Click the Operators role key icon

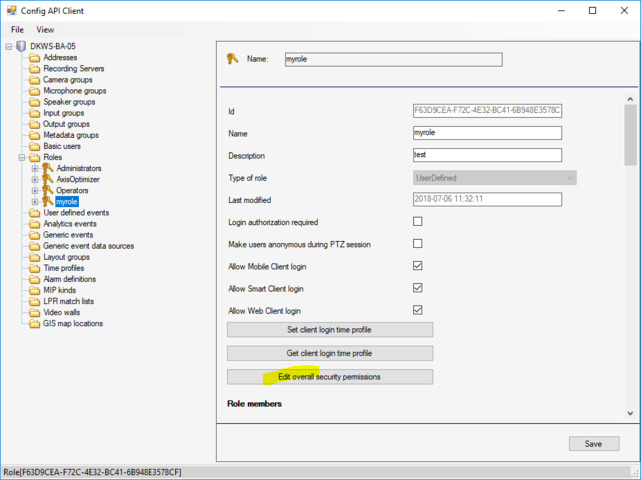(47, 190)
